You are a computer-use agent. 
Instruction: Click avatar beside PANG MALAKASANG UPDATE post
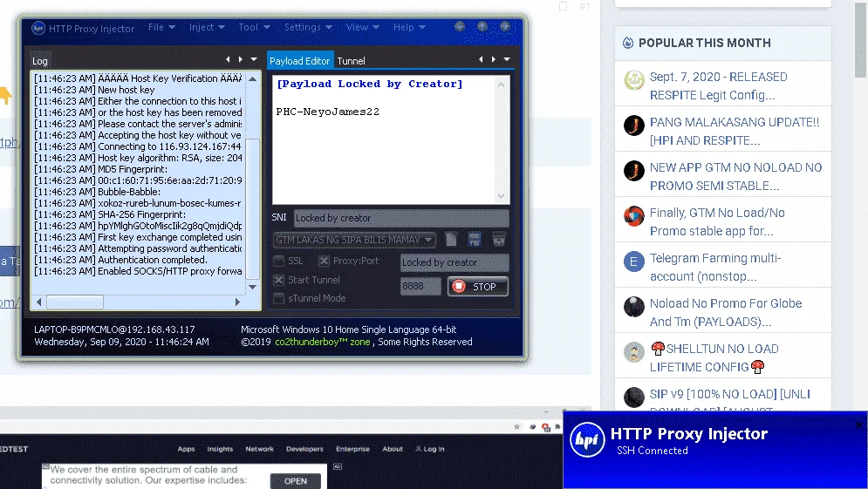click(634, 126)
